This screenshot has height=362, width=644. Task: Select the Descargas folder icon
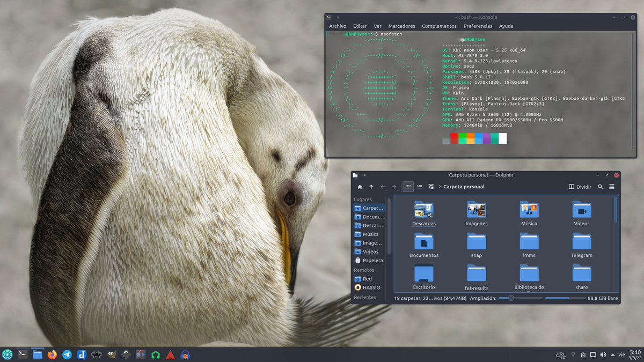(424, 210)
